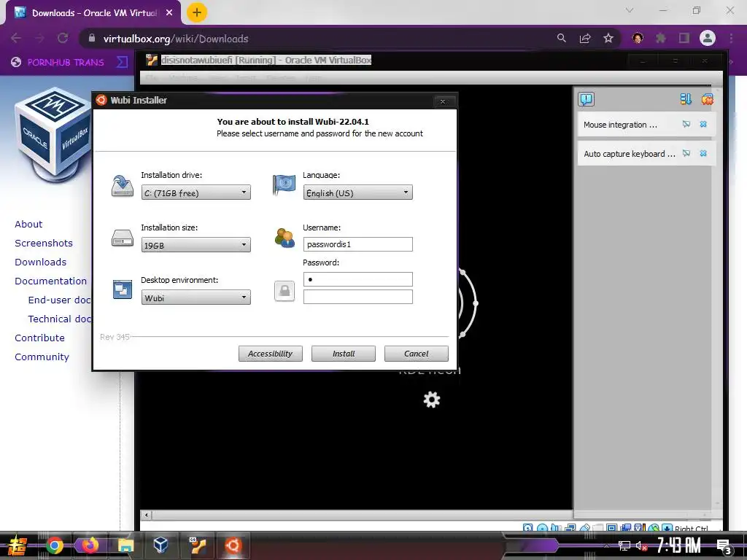Open VirtualBox Manager from the taskbar
The image size is (747, 560).
pyautogui.click(x=161, y=545)
